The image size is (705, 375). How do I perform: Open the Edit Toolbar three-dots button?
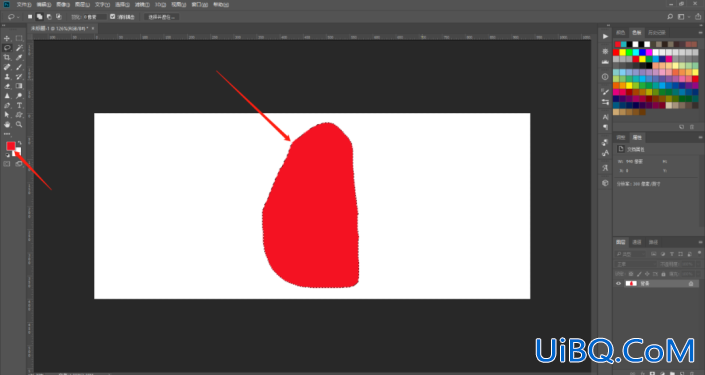click(7, 134)
